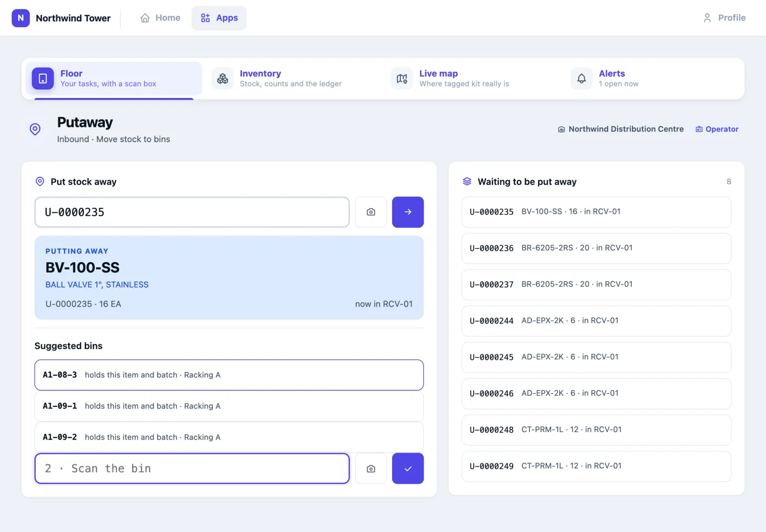Select waiting unit U-0000235

pyautogui.click(x=597, y=212)
